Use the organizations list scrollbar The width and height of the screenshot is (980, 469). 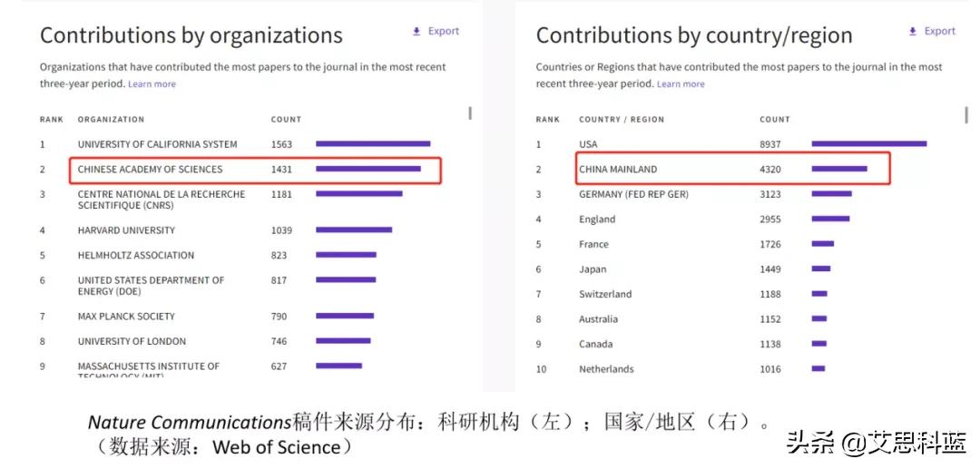tap(470, 113)
